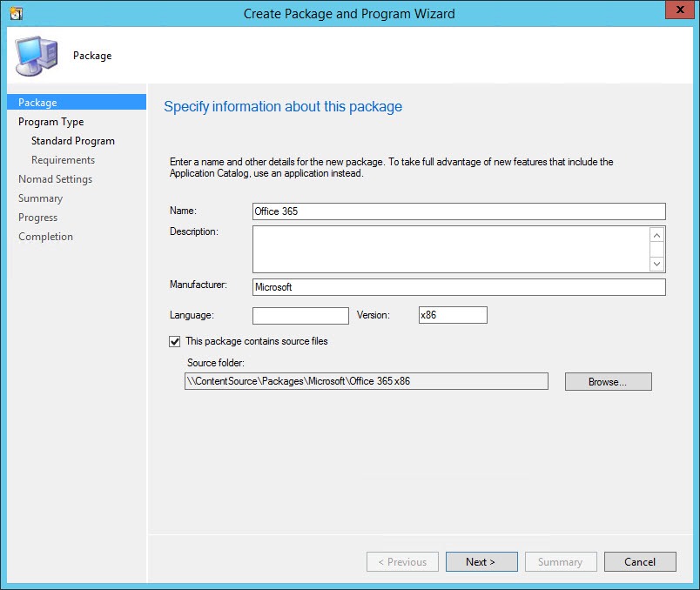Viewport: 700px width, 590px height.
Task: Uncheck 'This package contains source files'
Action: coord(175,341)
